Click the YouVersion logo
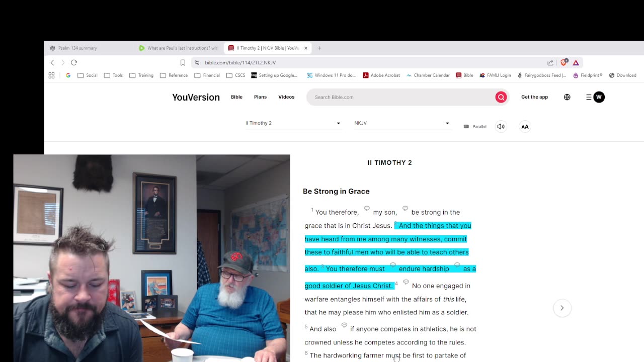Viewport: 644px width, 362px height. [196, 97]
